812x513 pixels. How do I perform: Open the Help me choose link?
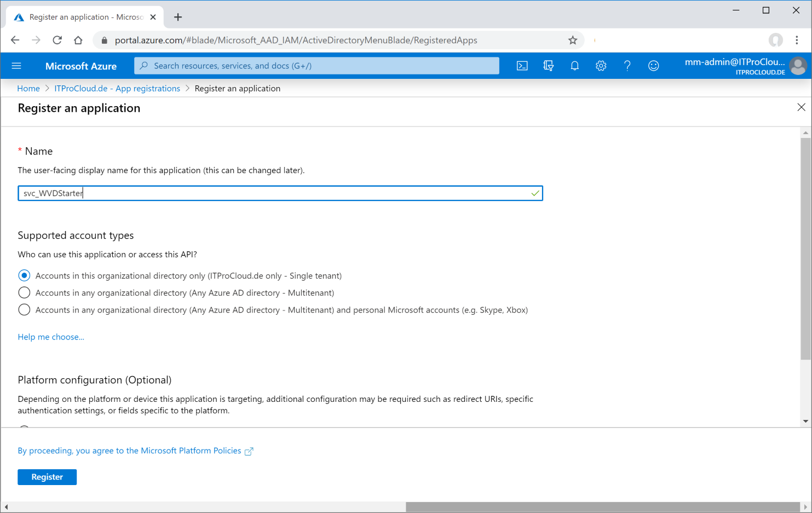point(51,337)
